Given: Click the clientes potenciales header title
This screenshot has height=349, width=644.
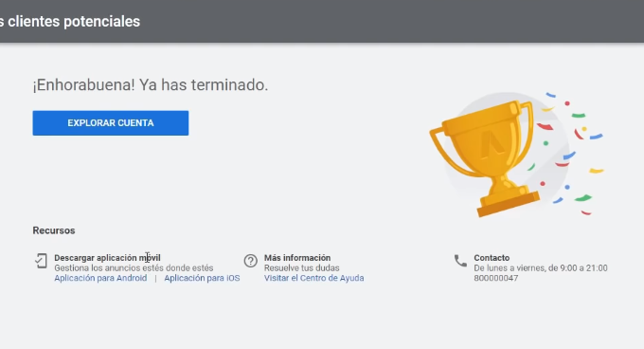Looking at the screenshot, I should (x=70, y=22).
